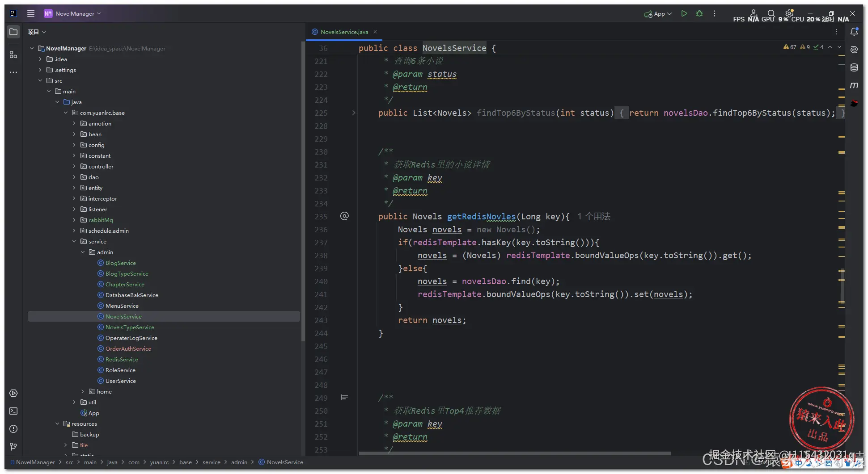
Task: Run the App configuration
Action: click(684, 14)
